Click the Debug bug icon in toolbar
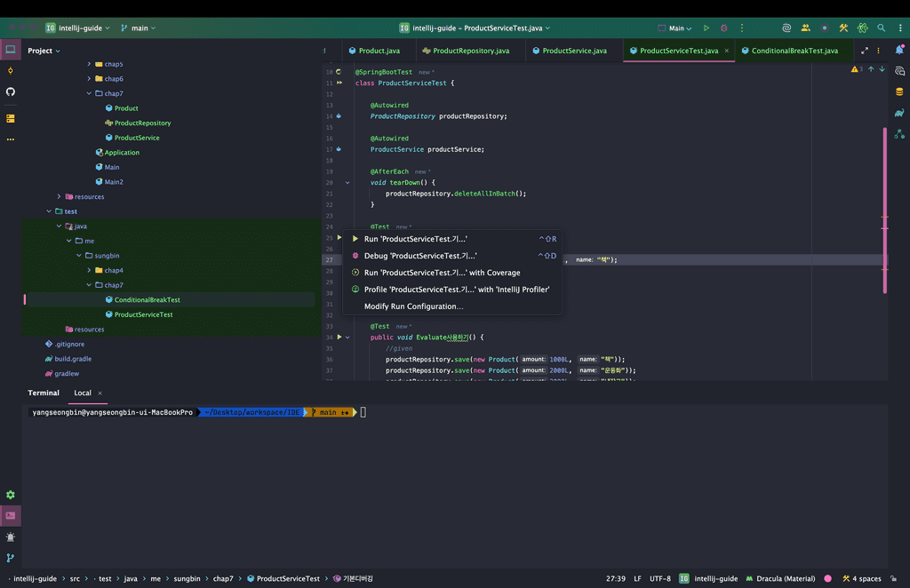The width and height of the screenshot is (910, 588). point(723,28)
